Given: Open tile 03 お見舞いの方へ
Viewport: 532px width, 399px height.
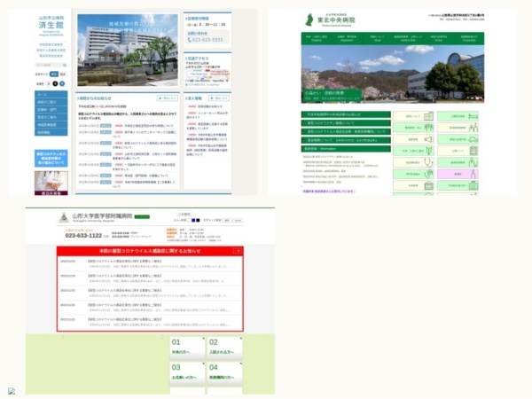Looking at the screenshot, I should (x=187, y=373).
